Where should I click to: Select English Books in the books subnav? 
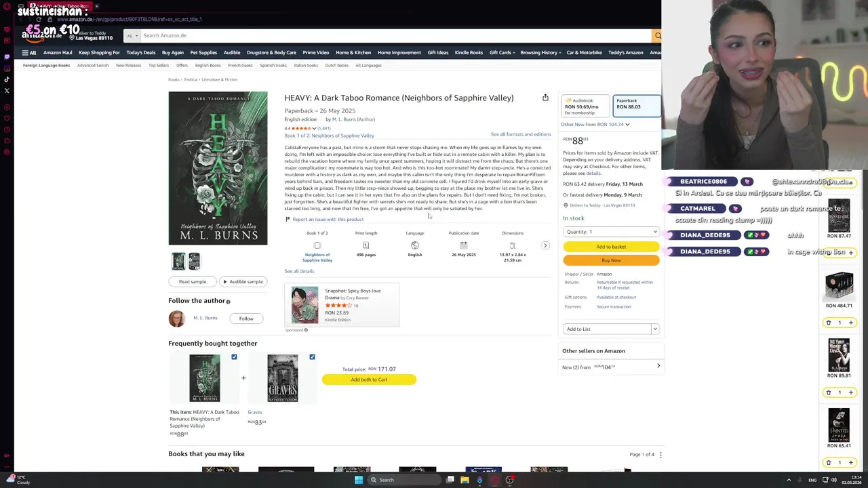coord(208,65)
